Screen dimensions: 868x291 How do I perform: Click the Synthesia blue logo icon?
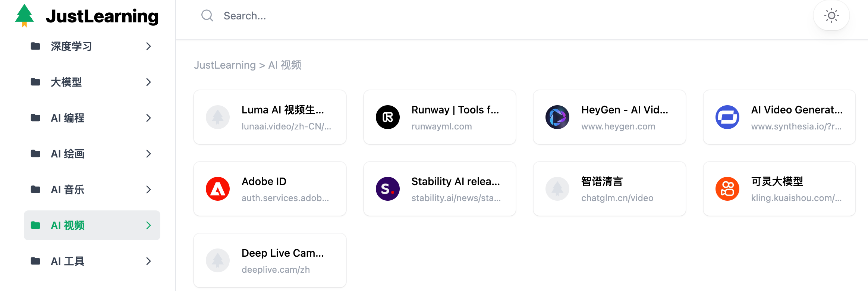727,117
